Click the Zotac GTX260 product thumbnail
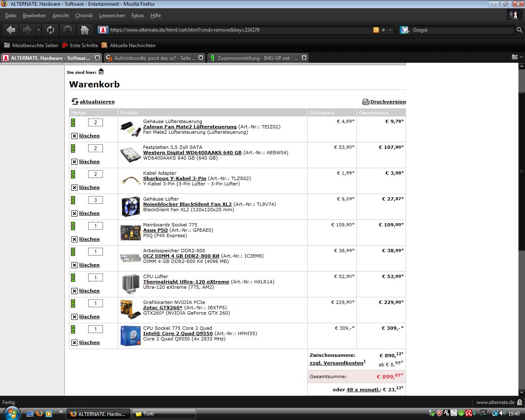525x420 pixels. [x=131, y=310]
